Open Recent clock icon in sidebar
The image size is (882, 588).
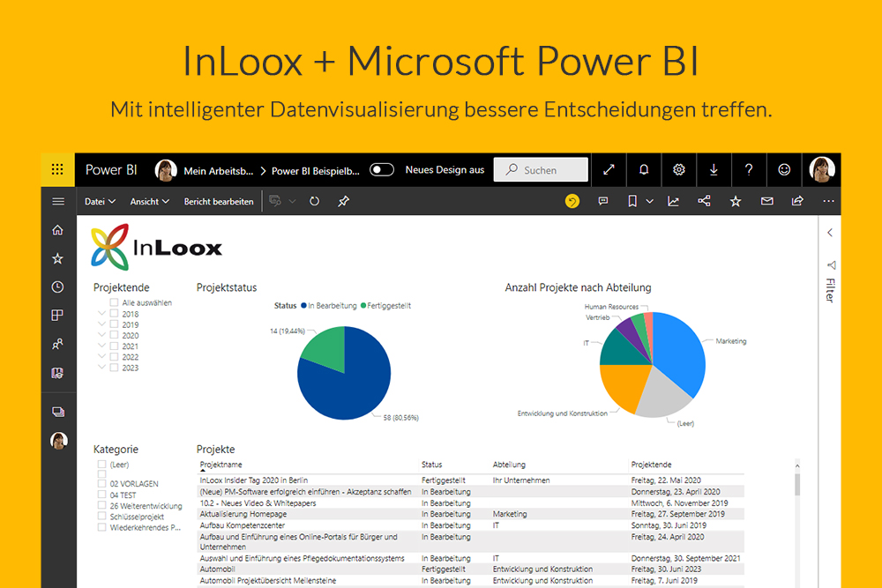(57, 287)
